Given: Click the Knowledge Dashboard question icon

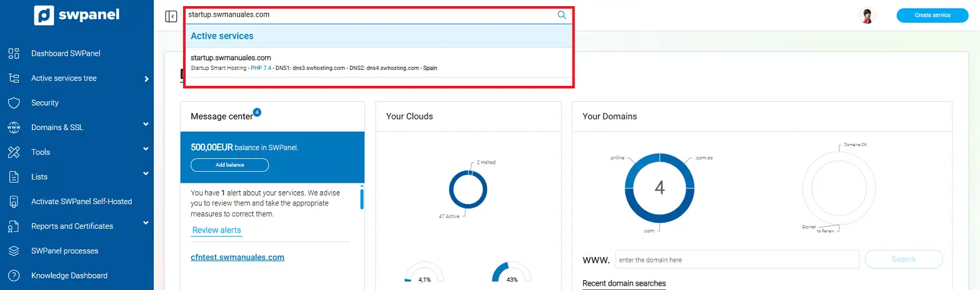Looking at the screenshot, I should pyautogui.click(x=14, y=276).
